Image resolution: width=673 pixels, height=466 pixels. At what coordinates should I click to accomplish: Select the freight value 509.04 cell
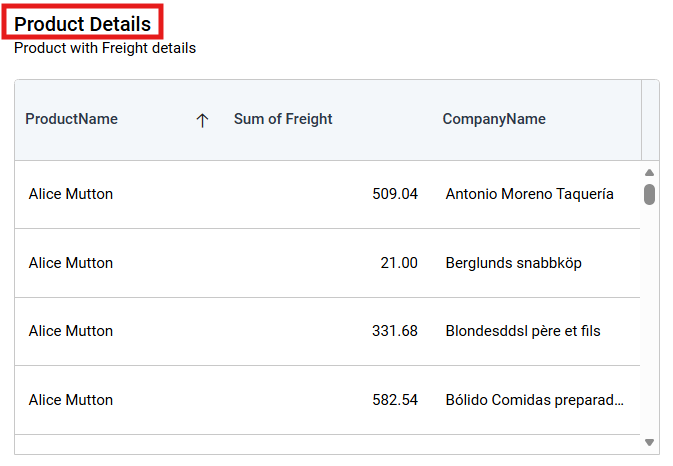[x=394, y=194]
